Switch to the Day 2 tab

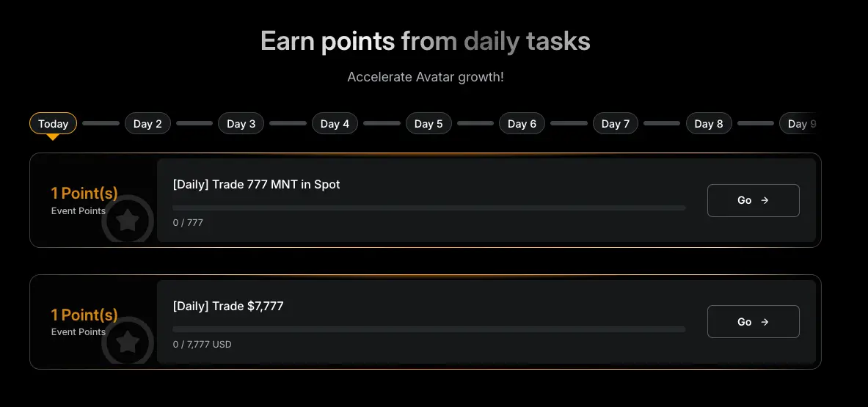point(147,124)
